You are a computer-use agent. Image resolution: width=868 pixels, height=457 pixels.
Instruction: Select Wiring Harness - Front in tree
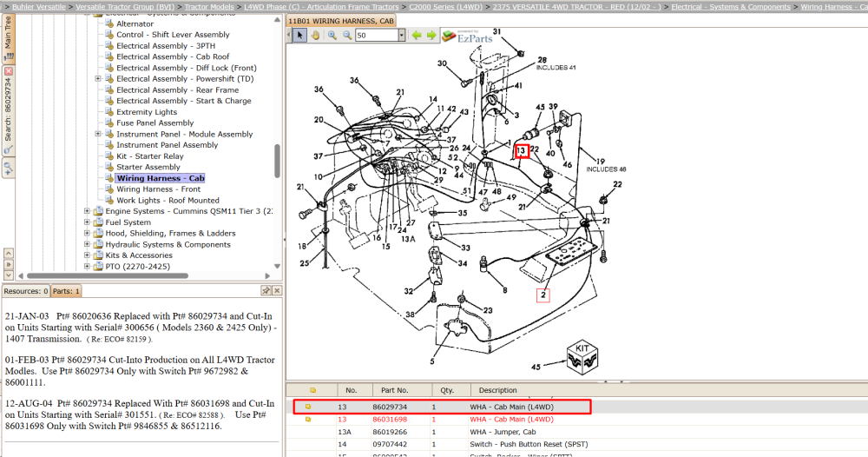(158, 189)
